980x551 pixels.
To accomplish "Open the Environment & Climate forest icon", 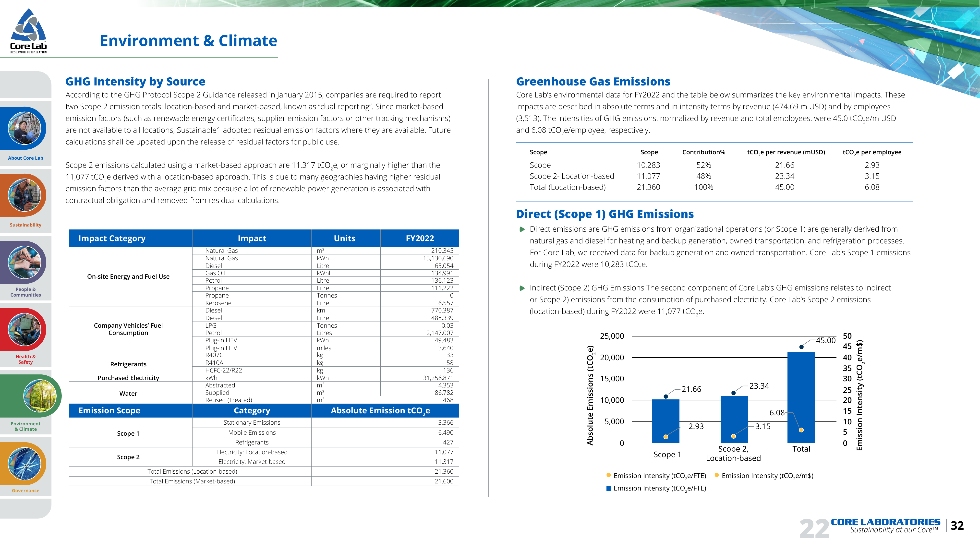I will click(x=40, y=396).
